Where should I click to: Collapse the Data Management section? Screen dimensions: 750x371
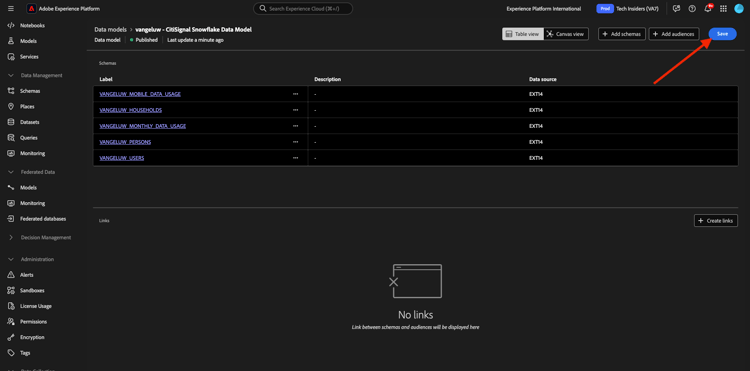(x=11, y=76)
